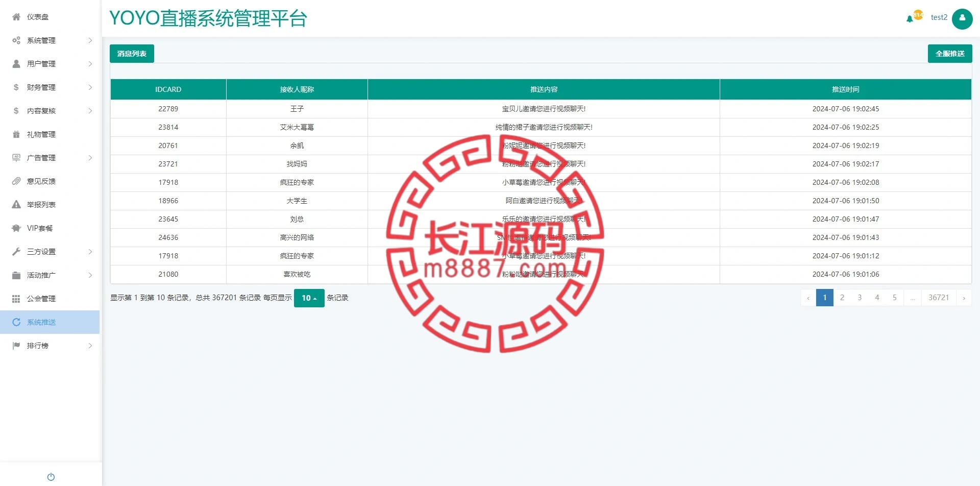Click the YOYO直播系统管理平台 title
The width and height of the screenshot is (980, 486).
208,18
